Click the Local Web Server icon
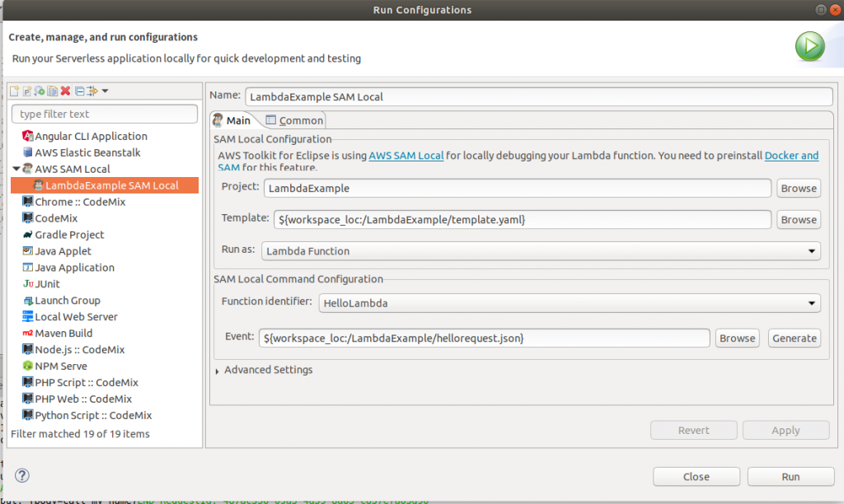This screenshot has height=504, width=844. tap(27, 316)
